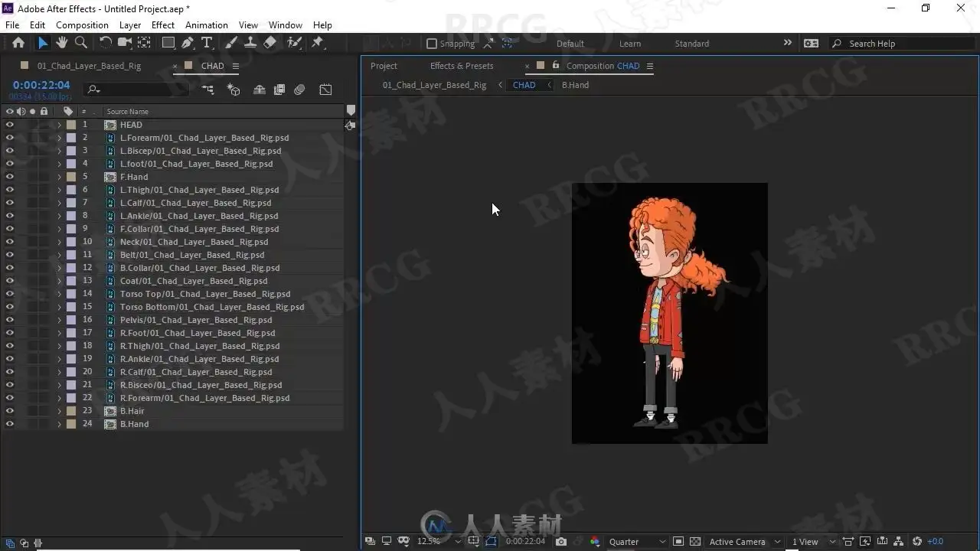
Task: Open the Window menu
Action: 285,24
